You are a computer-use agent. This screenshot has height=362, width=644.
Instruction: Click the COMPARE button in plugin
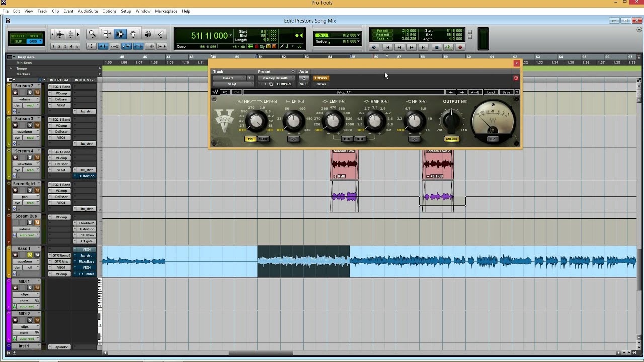pyautogui.click(x=284, y=84)
